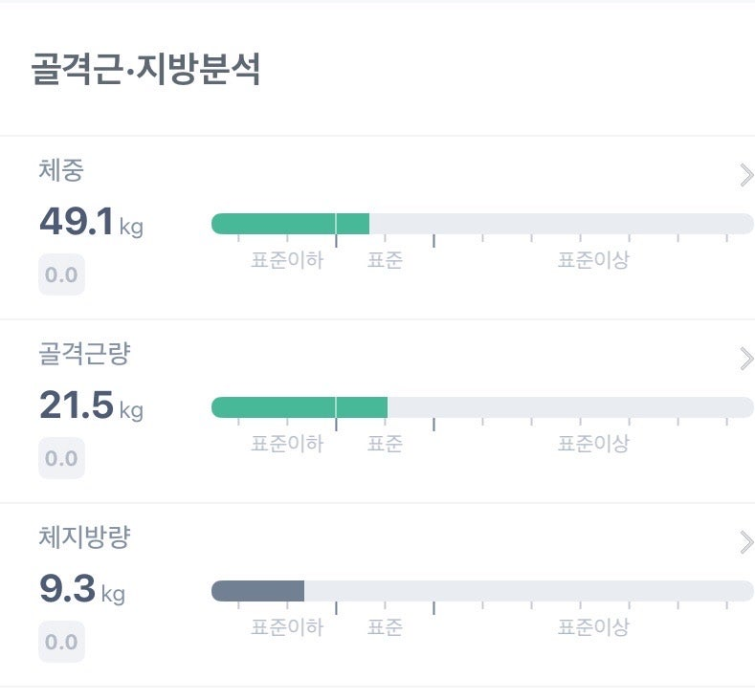Click the 체지방량 label
Image resolution: width=755 pixels, height=700 pixels.
tap(84, 537)
